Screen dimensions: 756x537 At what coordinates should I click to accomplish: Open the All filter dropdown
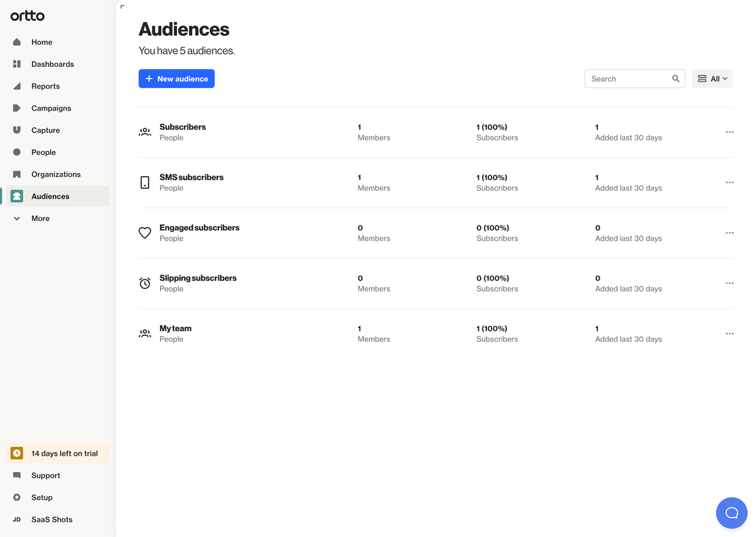click(x=712, y=79)
